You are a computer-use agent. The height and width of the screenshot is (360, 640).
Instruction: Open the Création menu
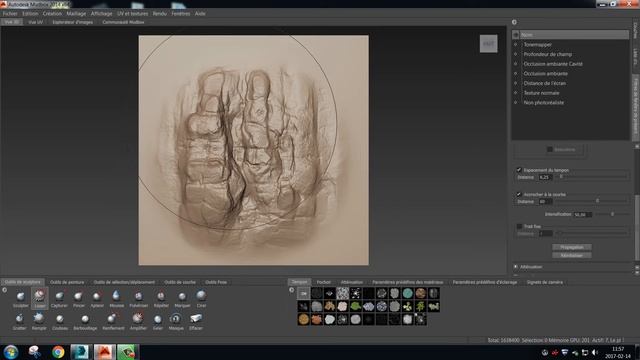[52, 13]
